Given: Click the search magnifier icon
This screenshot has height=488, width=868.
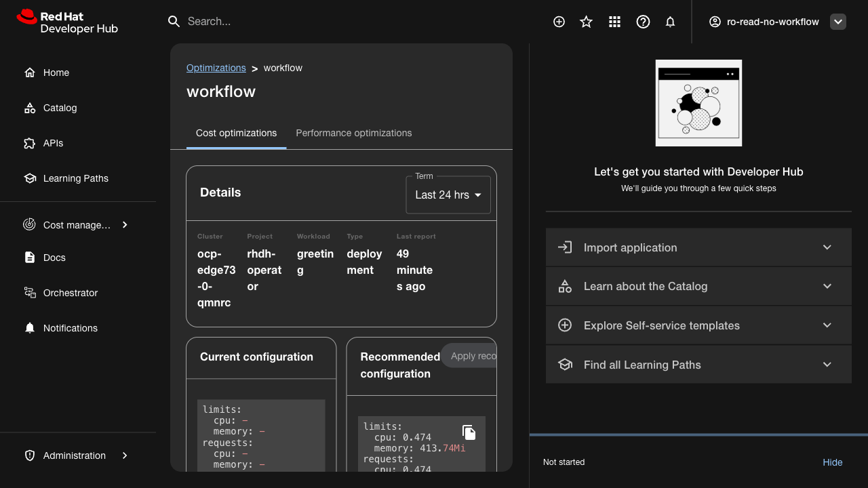Looking at the screenshot, I should click(x=174, y=22).
